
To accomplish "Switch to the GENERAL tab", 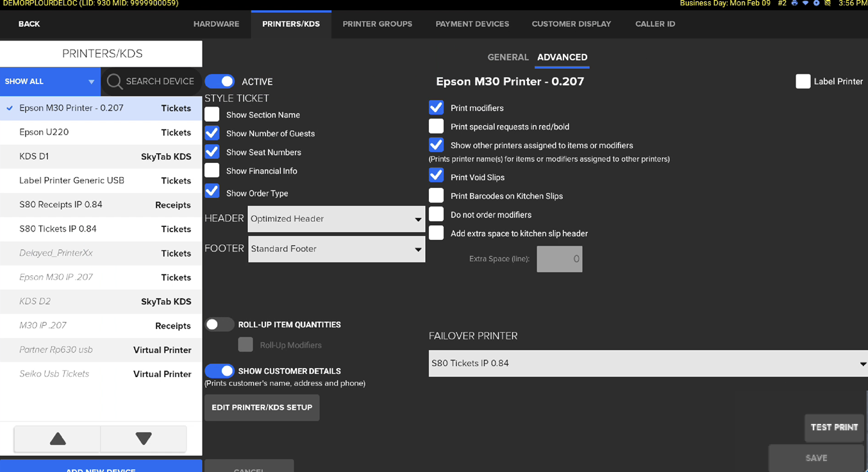I will (508, 57).
